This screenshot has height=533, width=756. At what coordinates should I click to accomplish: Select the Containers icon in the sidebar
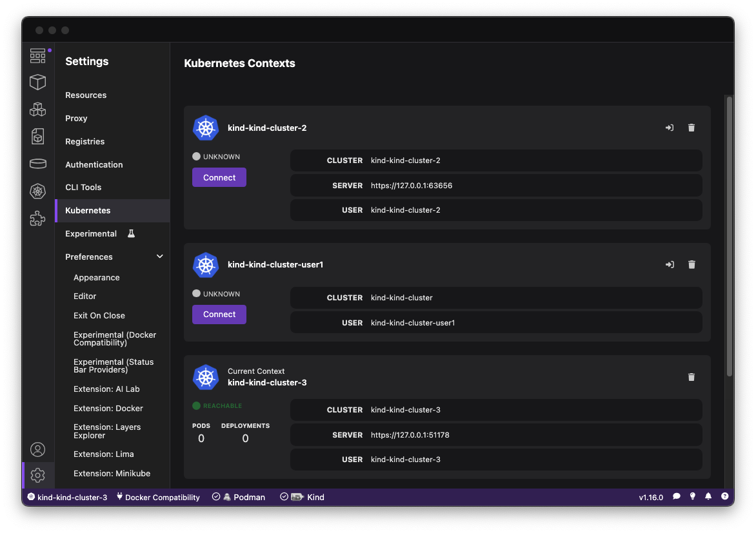click(37, 82)
